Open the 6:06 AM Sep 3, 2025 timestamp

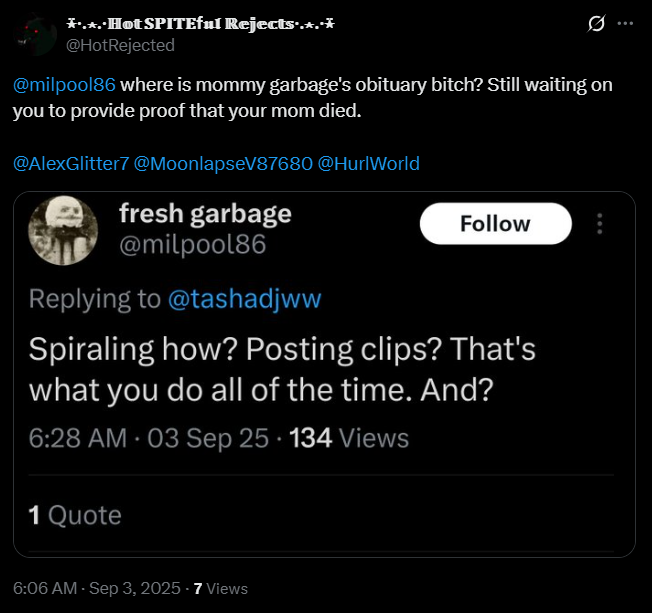point(97,588)
